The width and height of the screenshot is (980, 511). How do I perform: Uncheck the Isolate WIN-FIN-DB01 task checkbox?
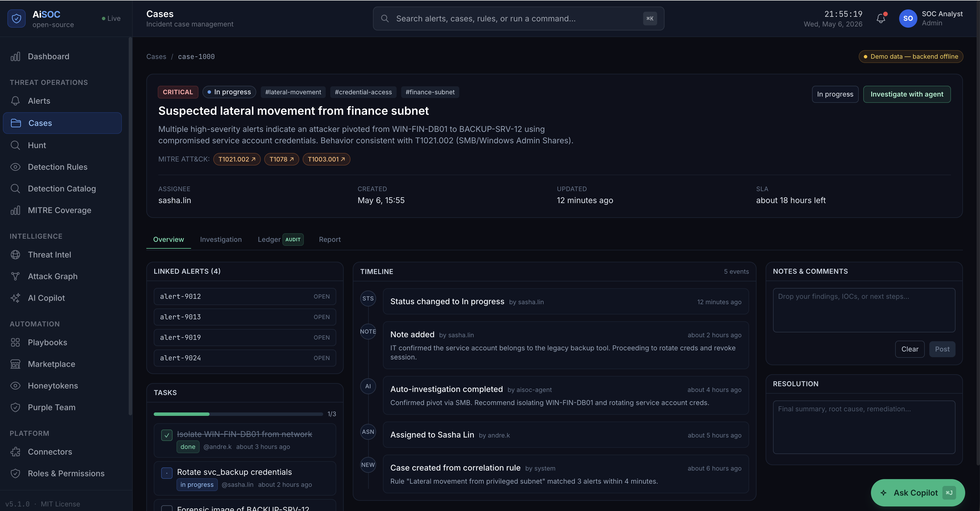click(167, 435)
